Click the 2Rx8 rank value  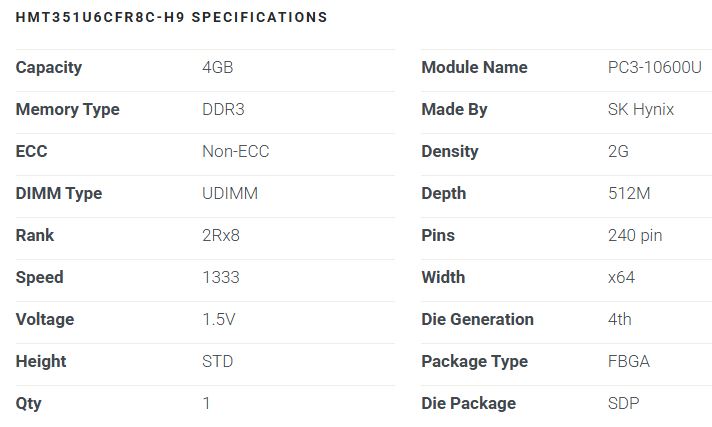coord(224,236)
